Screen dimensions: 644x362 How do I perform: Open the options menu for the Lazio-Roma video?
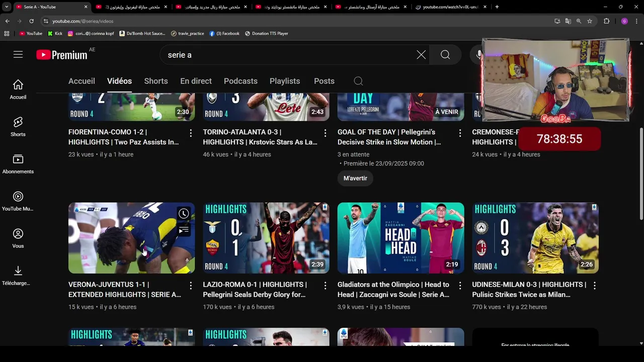(325, 285)
